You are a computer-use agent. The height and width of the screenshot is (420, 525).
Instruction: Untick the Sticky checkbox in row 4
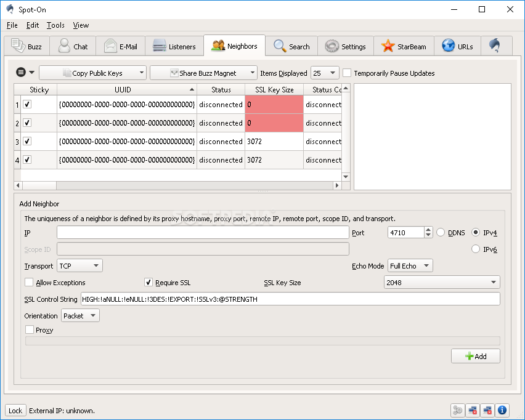coord(27,160)
